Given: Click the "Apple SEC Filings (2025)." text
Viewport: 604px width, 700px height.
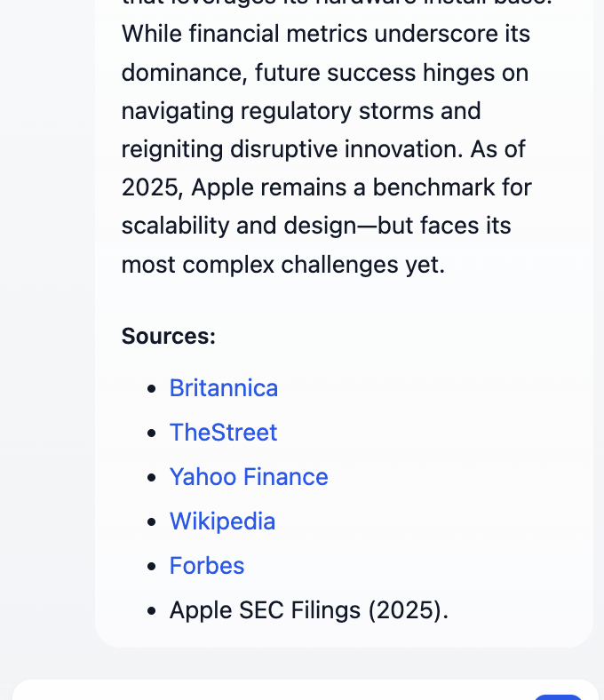Looking at the screenshot, I should click(309, 610).
